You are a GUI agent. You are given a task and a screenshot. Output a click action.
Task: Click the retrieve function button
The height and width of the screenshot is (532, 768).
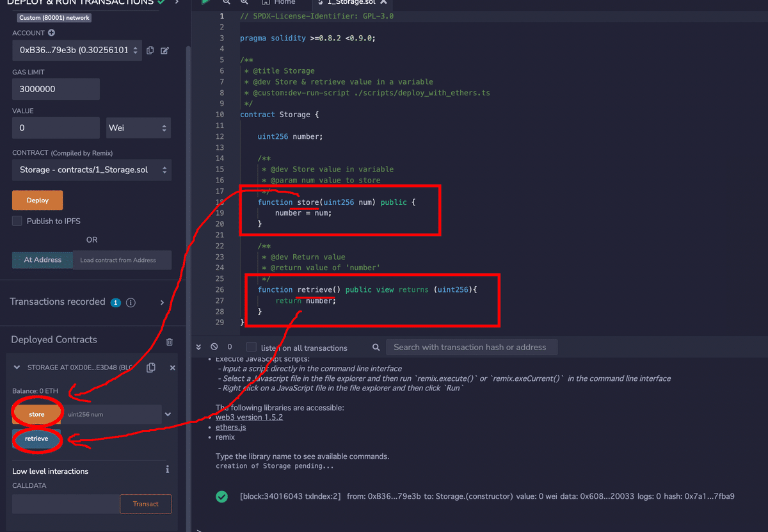36,439
